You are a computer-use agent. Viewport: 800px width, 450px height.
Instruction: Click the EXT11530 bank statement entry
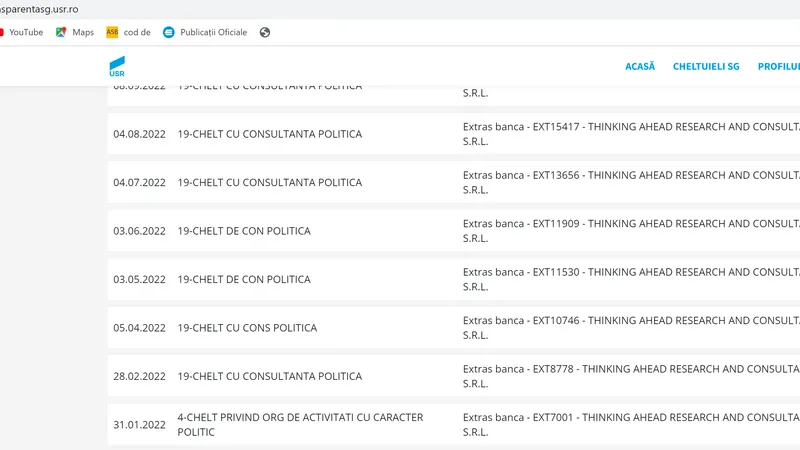631,280
